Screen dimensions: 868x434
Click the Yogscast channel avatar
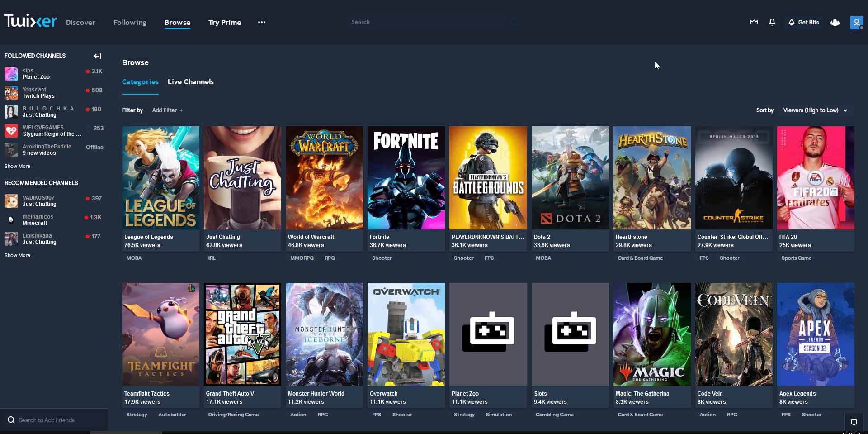tap(11, 93)
